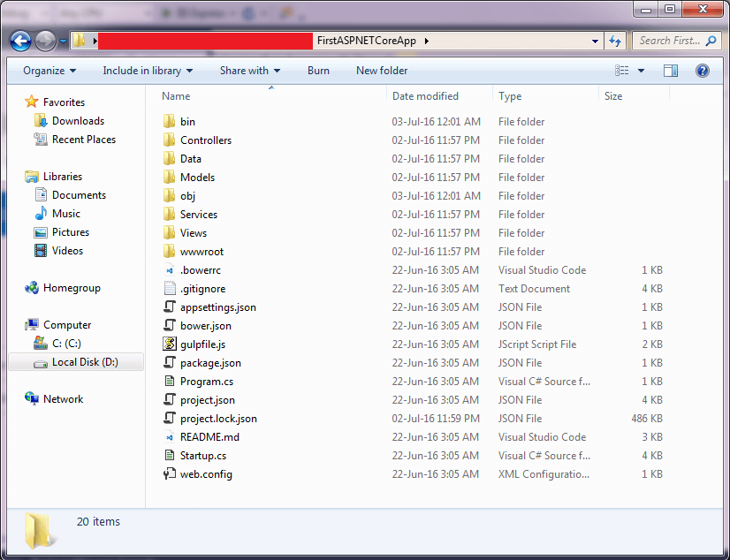Image resolution: width=730 pixels, height=560 pixels.
Task: Select the .gitignore text file icon
Action: 170,288
